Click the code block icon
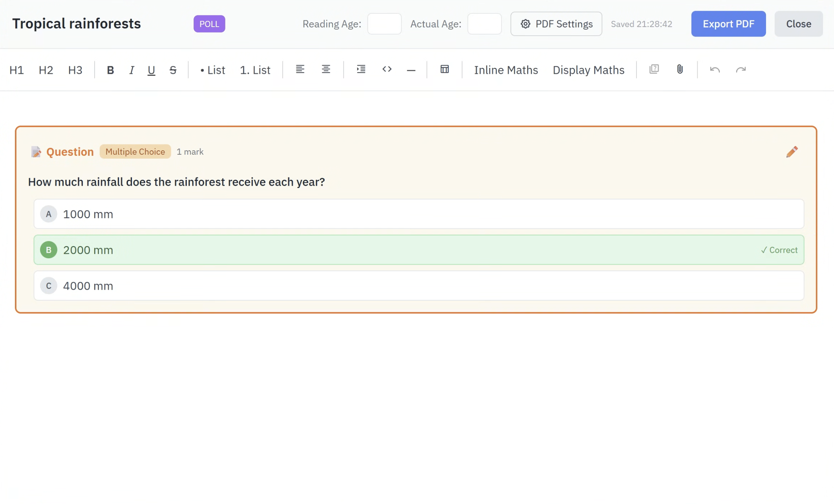Screen dimensions: 834x504 [x=387, y=69]
